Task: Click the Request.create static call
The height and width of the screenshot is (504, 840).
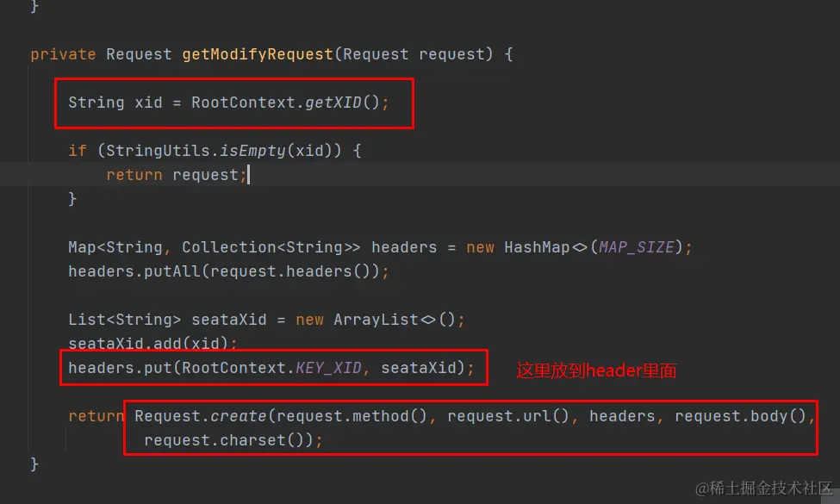Action: tap(200, 415)
